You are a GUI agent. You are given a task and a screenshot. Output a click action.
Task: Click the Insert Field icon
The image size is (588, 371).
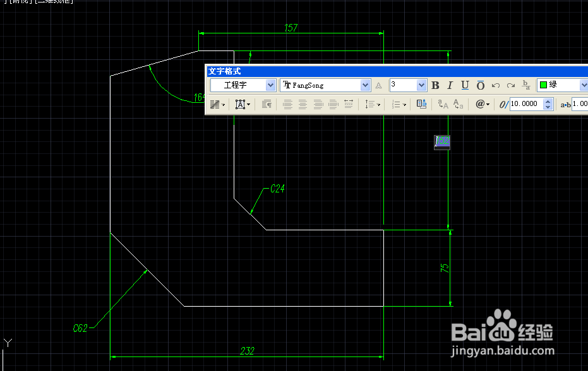coord(421,104)
